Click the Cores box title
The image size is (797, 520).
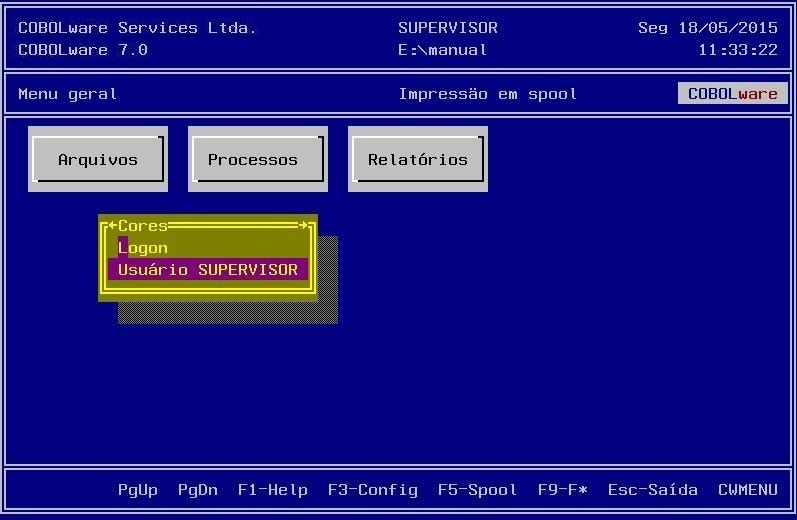[143, 226]
